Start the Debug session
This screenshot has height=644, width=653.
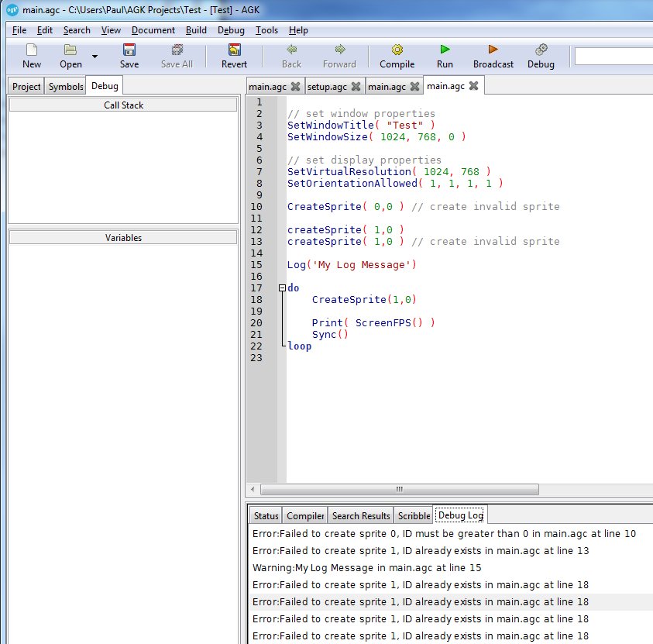[x=540, y=56]
